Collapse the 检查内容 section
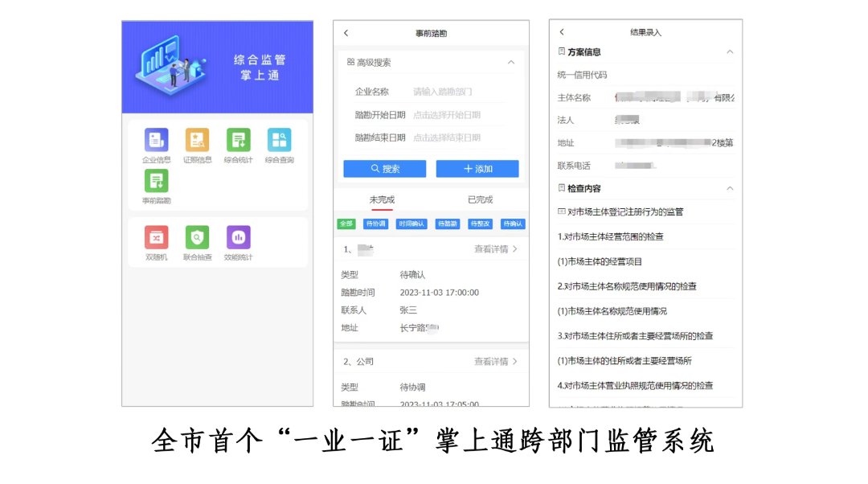The image size is (868, 484). tap(730, 189)
